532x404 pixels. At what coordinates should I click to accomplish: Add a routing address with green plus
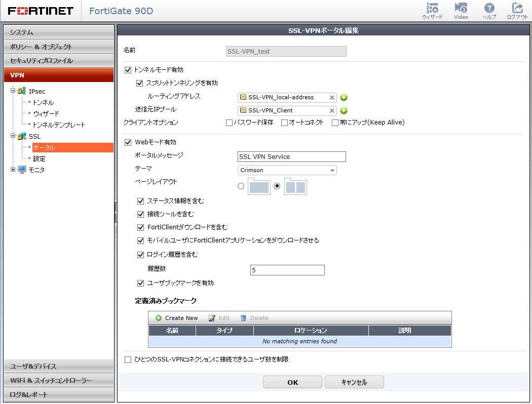(344, 98)
